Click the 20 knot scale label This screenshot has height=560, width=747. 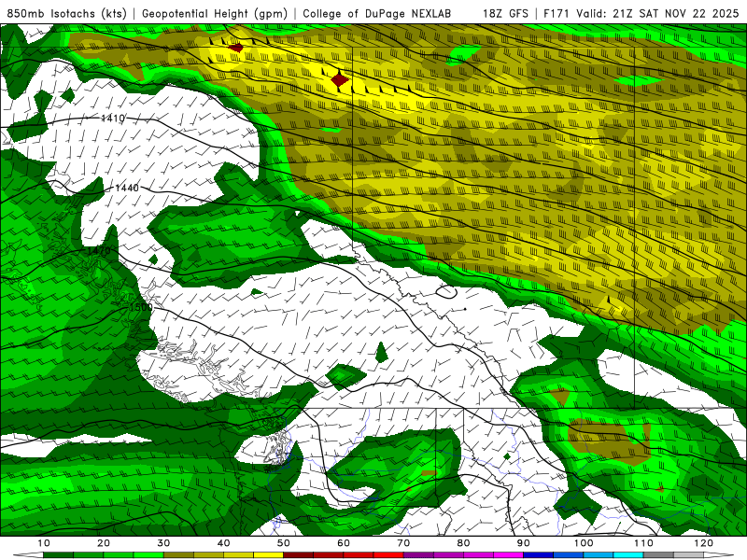coord(104,543)
